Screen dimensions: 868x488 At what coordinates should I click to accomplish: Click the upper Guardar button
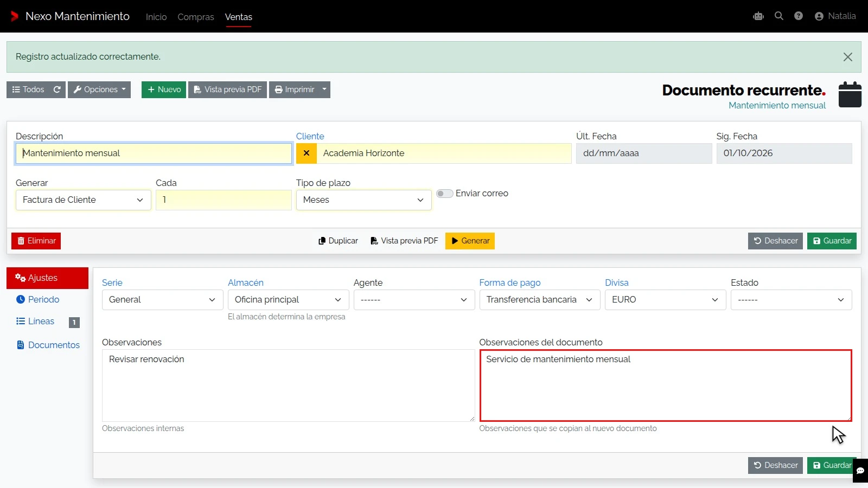point(832,241)
